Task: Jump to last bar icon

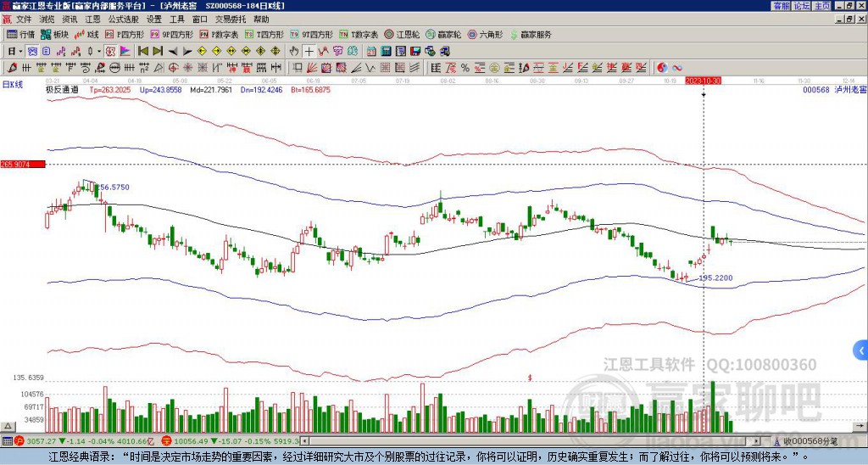Action: 158,51
